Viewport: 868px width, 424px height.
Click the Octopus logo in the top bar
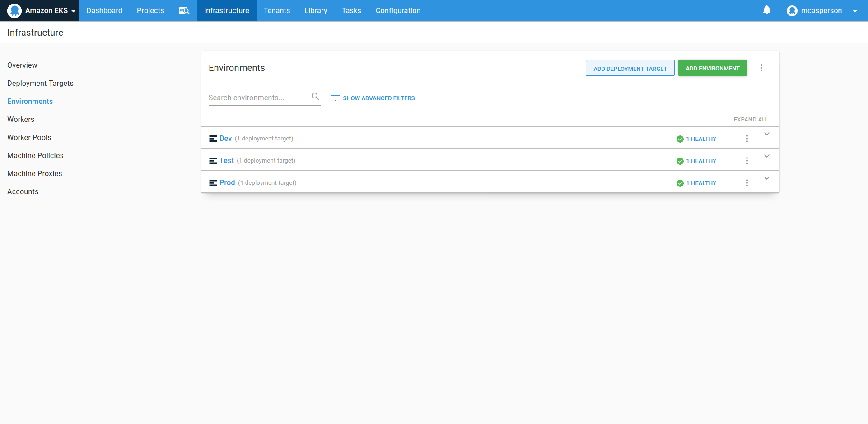pos(14,10)
